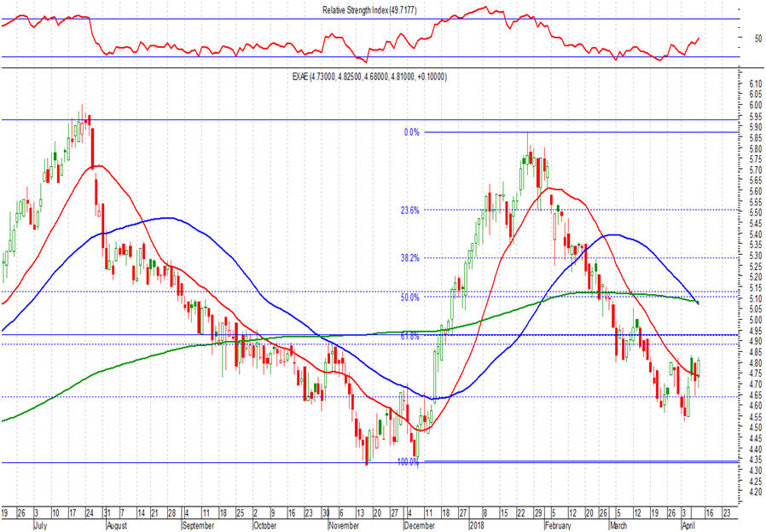Select the 61.8% Fibonacci level label

(409, 336)
